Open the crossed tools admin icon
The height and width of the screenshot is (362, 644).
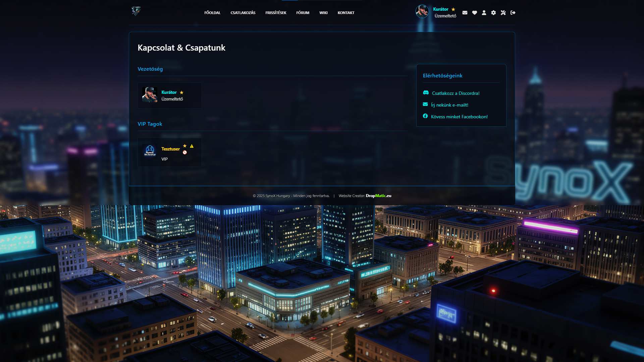[x=503, y=13]
